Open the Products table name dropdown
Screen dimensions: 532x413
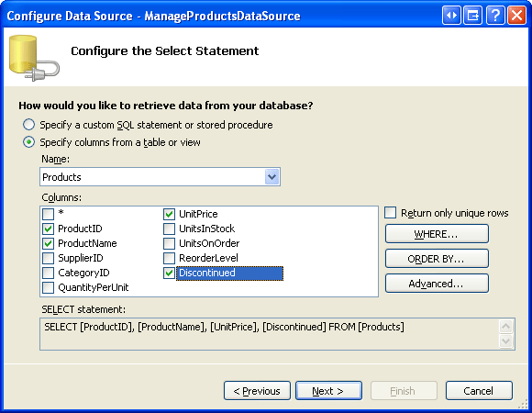(272, 177)
